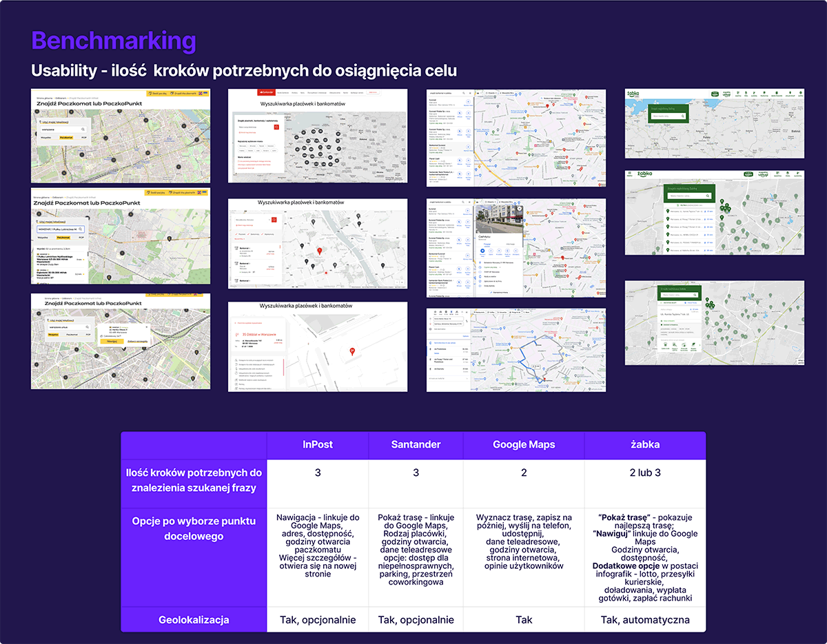Image resolution: width=827 pixels, height=644 pixels.
Task: Click step count '2' in Google Maps column
Action: 524,473
